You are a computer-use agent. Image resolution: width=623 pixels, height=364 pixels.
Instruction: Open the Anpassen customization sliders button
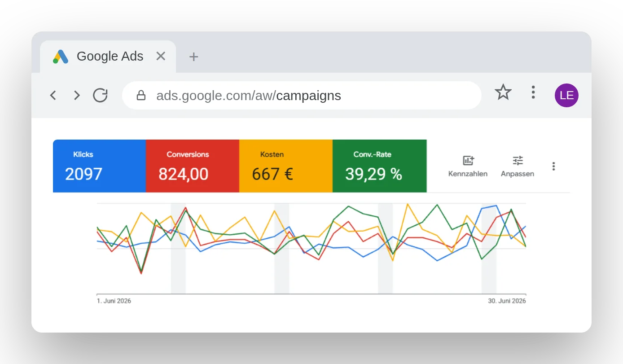click(518, 167)
